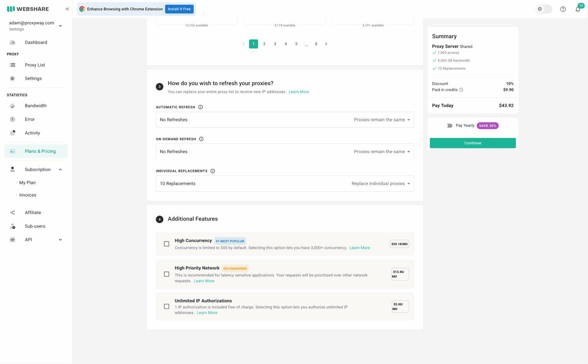Open the Invoices page
The height and width of the screenshot is (364, 588).
(27, 195)
